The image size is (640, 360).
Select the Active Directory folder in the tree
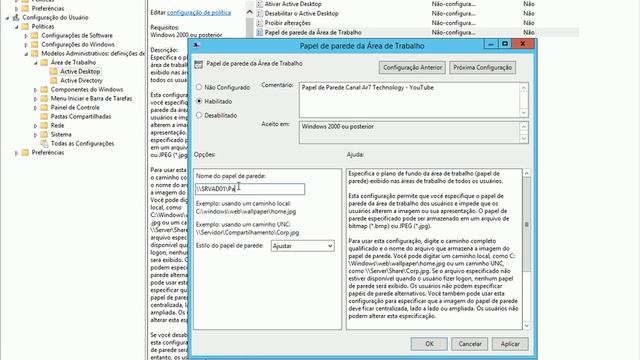[x=81, y=80]
